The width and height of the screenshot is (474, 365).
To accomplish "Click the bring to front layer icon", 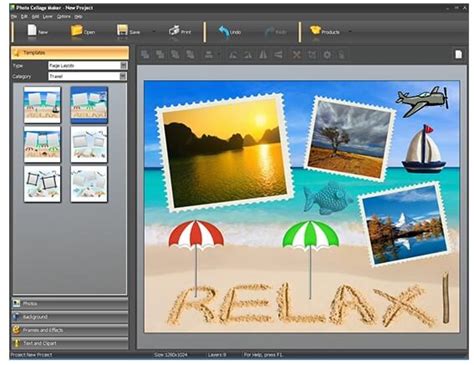I will pos(145,54).
